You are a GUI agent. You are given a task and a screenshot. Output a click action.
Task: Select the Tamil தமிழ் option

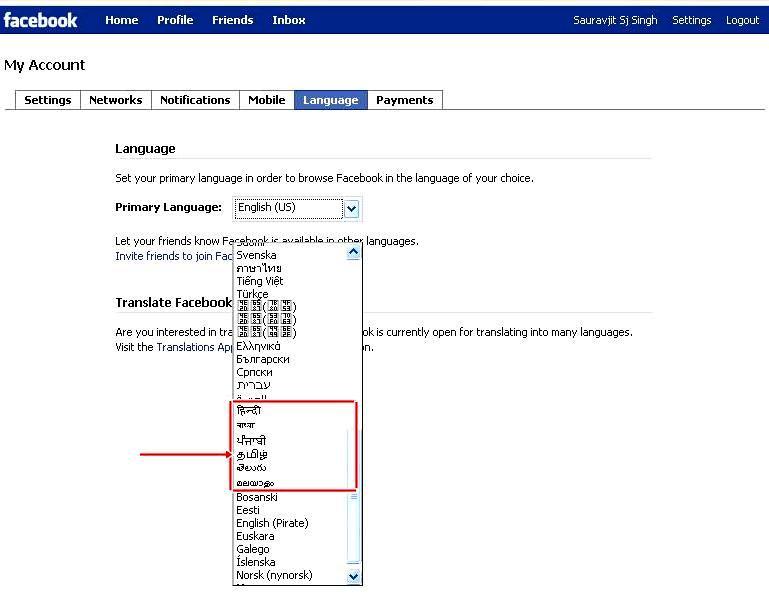click(252, 455)
